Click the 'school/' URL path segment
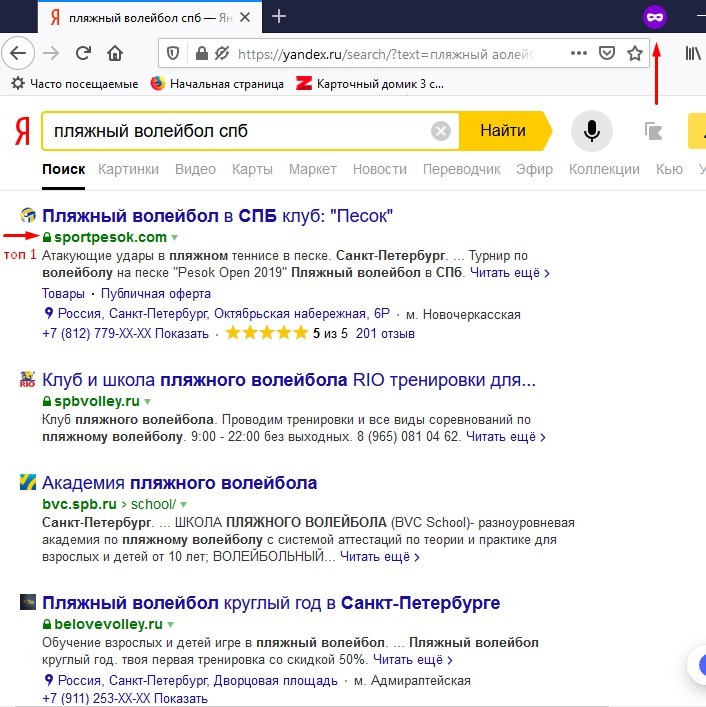 tap(153, 504)
